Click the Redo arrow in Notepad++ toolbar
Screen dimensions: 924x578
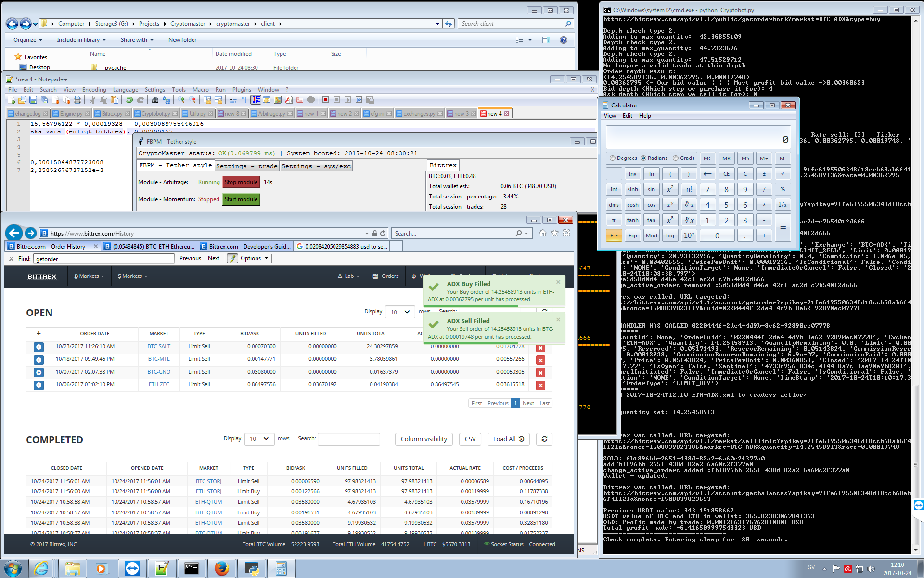(141, 100)
